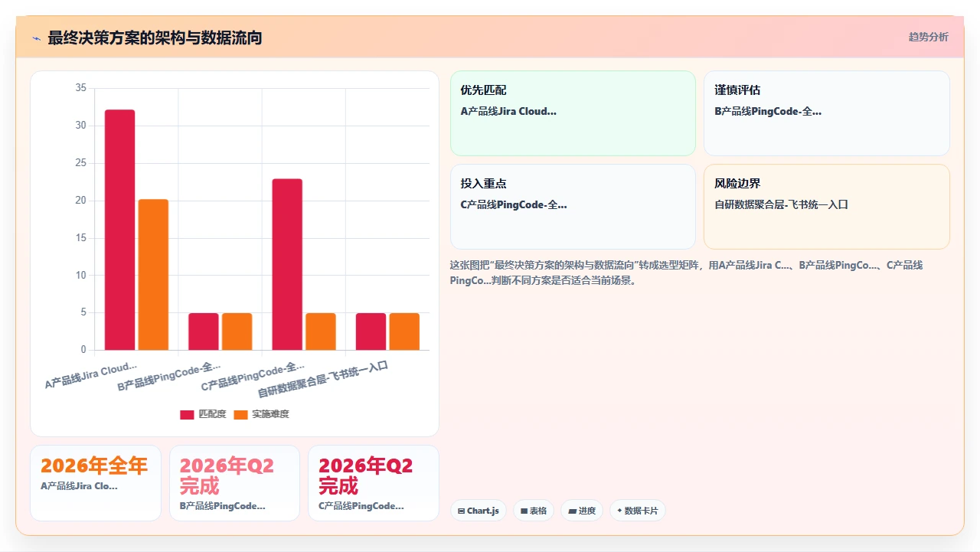Click the y-axis value 35
This screenshot has width=980, height=552.
click(81, 88)
